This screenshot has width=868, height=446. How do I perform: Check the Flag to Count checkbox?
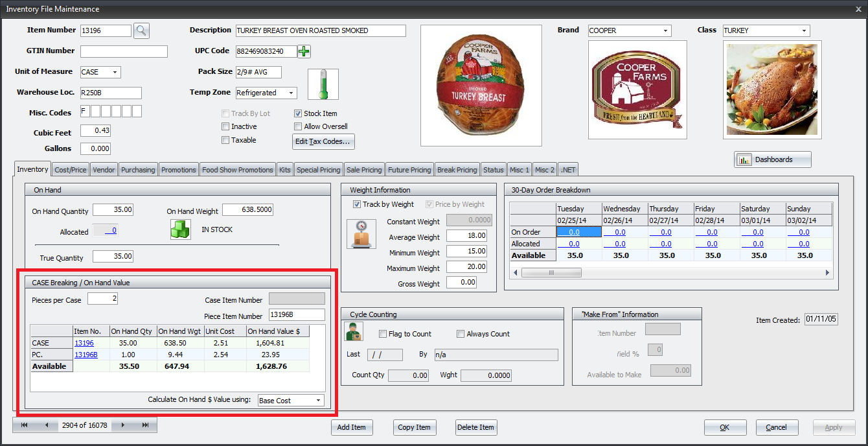383,334
